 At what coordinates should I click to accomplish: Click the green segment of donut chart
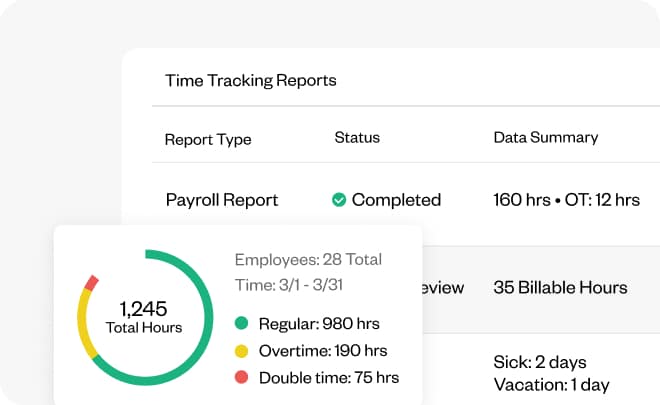coord(207,317)
